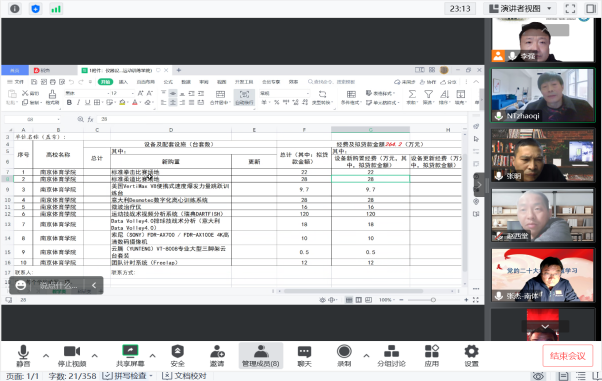
Task: Click the 分享 share button in WPS
Action: 448,82
